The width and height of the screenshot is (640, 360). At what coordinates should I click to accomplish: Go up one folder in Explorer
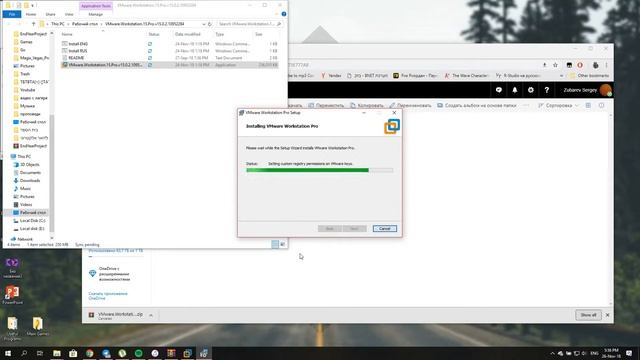pyautogui.click(x=33, y=24)
